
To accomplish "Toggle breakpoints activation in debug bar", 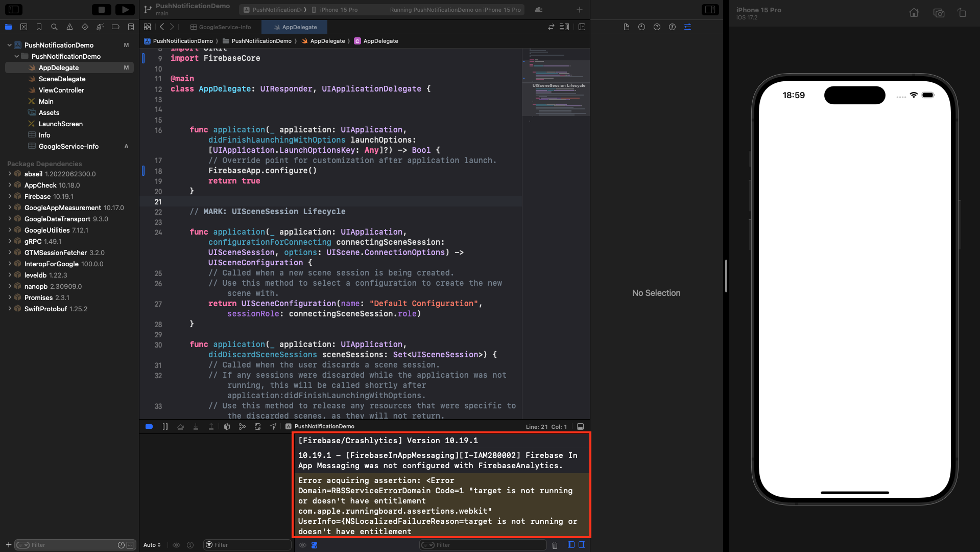I will [x=149, y=426].
